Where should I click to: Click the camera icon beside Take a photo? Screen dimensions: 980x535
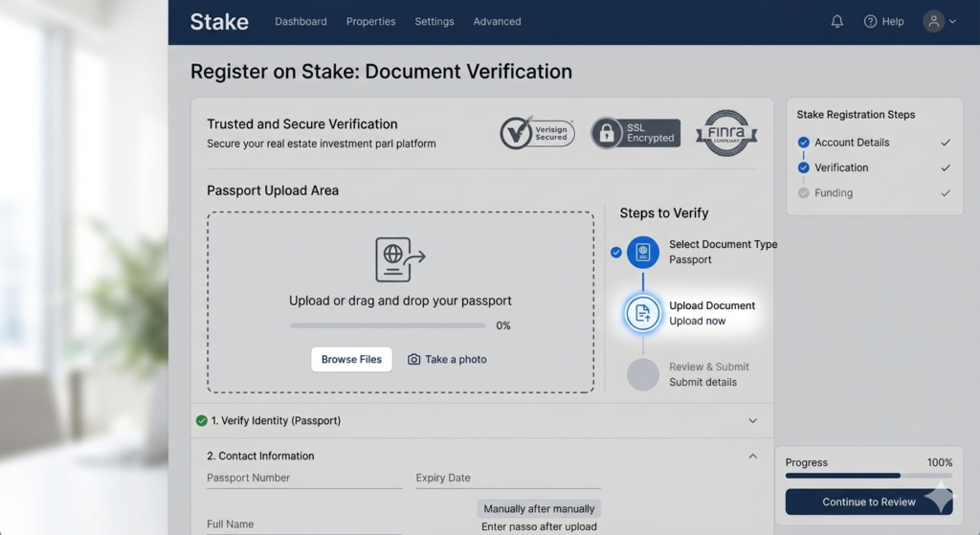pyautogui.click(x=413, y=359)
